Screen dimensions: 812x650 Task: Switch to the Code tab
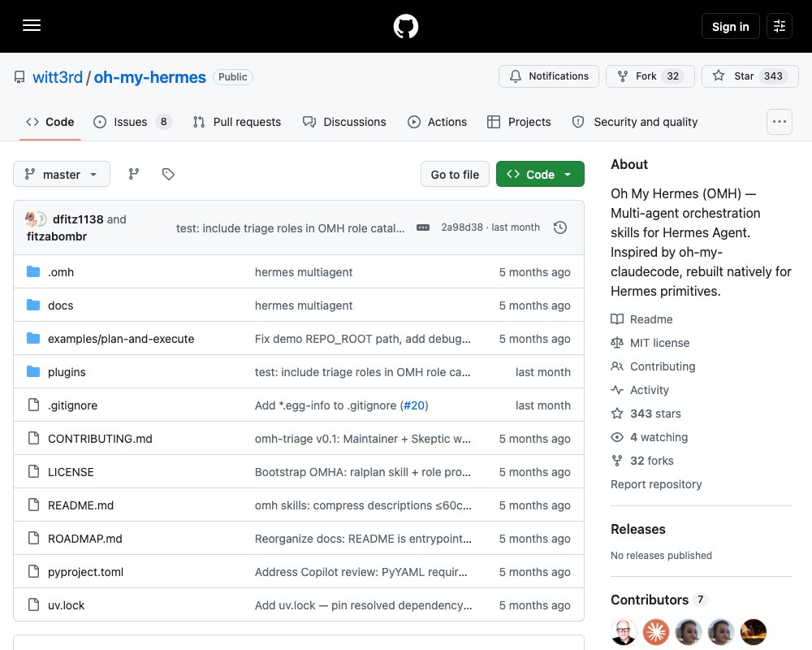pyautogui.click(x=50, y=122)
